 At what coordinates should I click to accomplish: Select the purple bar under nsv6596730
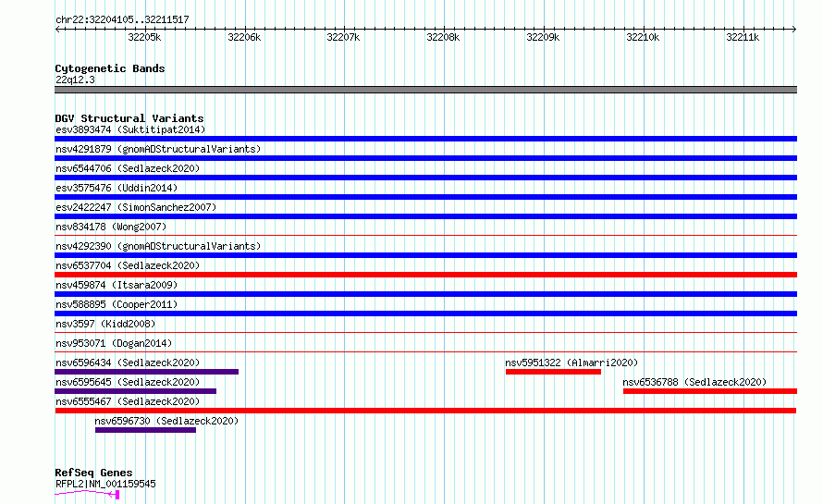(145, 430)
